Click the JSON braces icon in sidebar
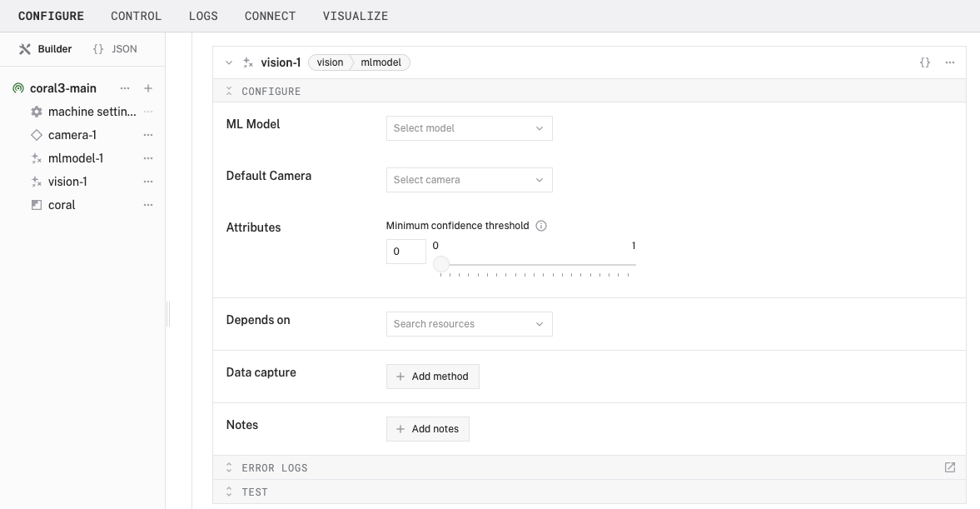980x509 pixels. [x=98, y=49]
